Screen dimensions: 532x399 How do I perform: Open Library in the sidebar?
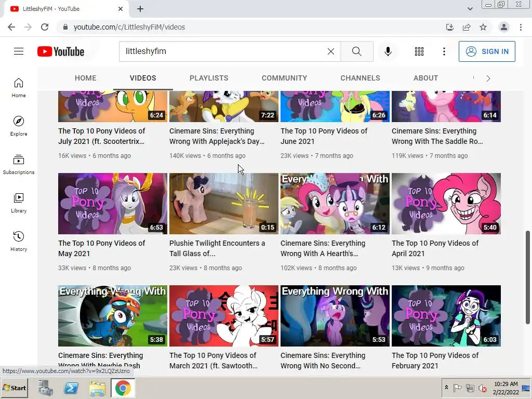point(19,203)
